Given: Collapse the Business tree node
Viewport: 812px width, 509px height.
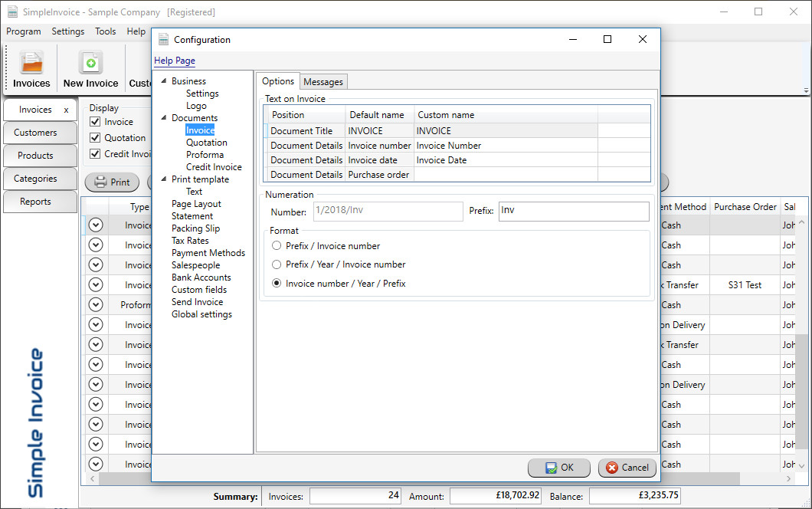Looking at the screenshot, I should [164, 80].
